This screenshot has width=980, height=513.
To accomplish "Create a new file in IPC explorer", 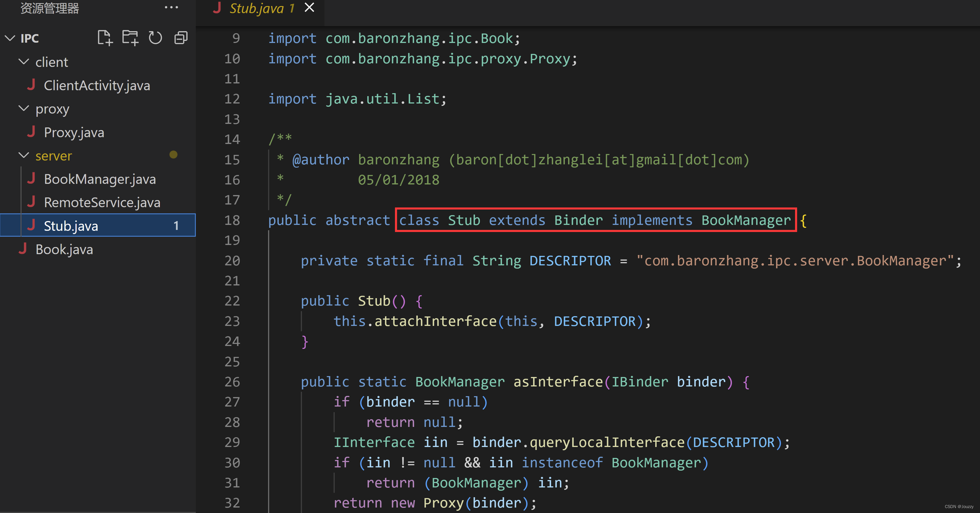I will 105,38.
